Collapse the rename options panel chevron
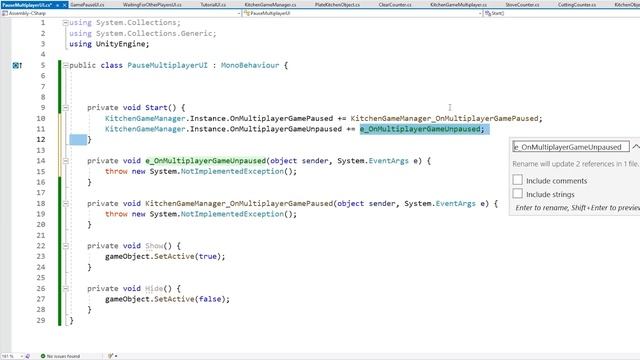Viewport: 640px width, 360px height. (636, 147)
